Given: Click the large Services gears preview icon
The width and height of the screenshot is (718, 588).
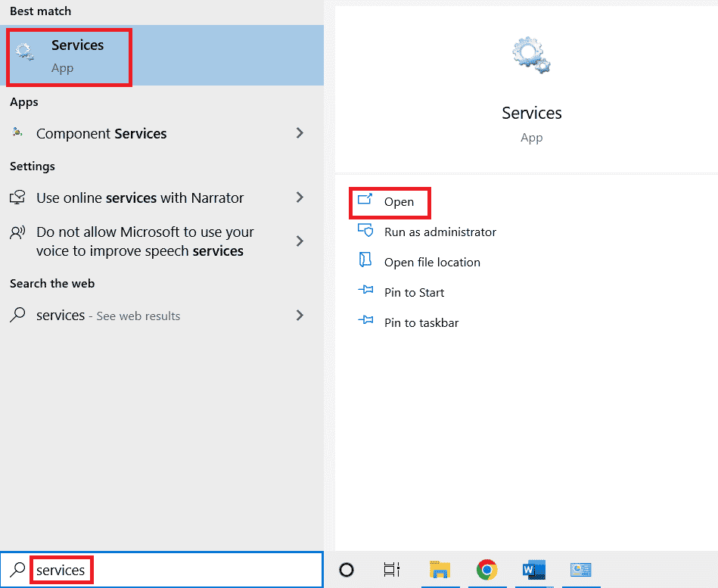Looking at the screenshot, I should click(531, 55).
